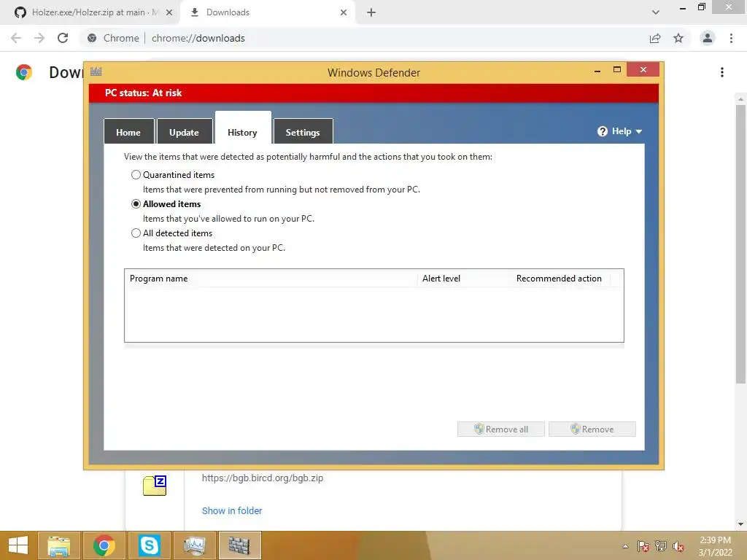Image resolution: width=747 pixels, height=560 pixels.
Task: Select the Quarantined items radio button
Action: pyautogui.click(x=136, y=175)
